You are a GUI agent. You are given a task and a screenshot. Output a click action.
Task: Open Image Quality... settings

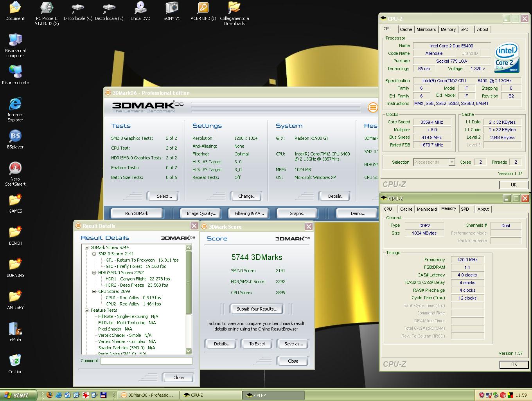201,213
